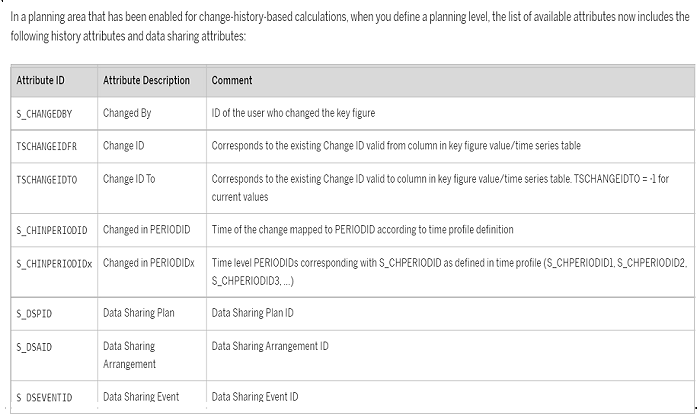Click the Attribute Description column header
The height and width of the screenshot is (416, 697).
pos(146,80)
